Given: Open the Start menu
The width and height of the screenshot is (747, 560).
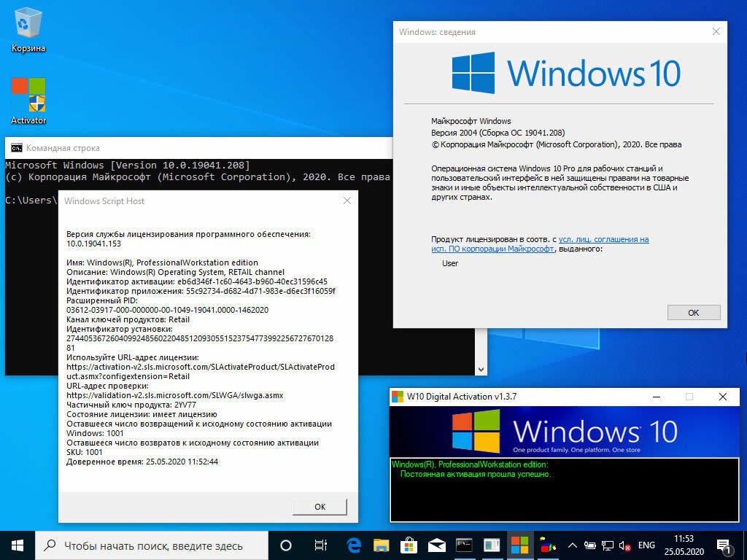Looking at the screenshot, I should click(x=16, y=545).
